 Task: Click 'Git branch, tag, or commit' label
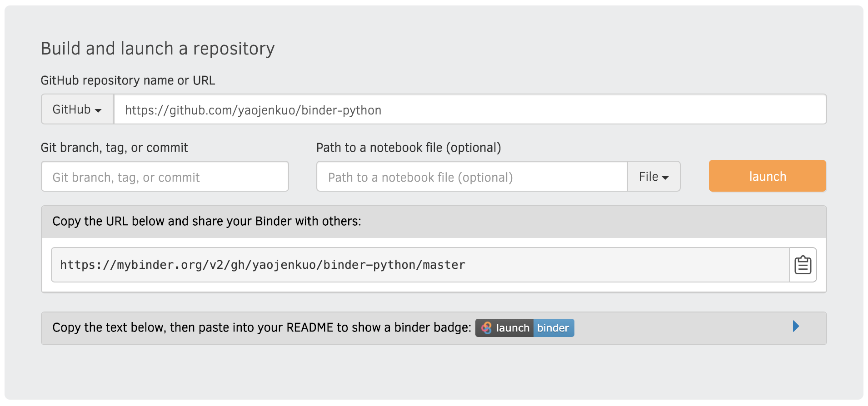(114, 148)
